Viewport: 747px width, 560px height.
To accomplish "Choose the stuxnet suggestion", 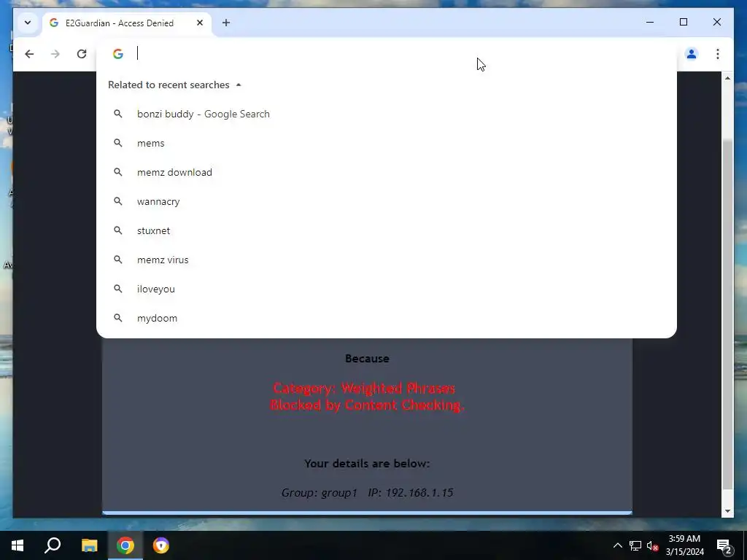I will point(387,230).
